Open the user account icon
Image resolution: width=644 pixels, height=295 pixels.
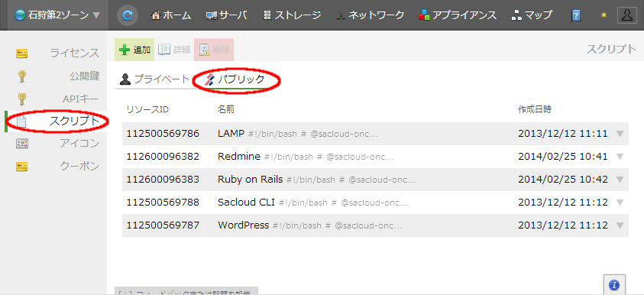[627, 15]
